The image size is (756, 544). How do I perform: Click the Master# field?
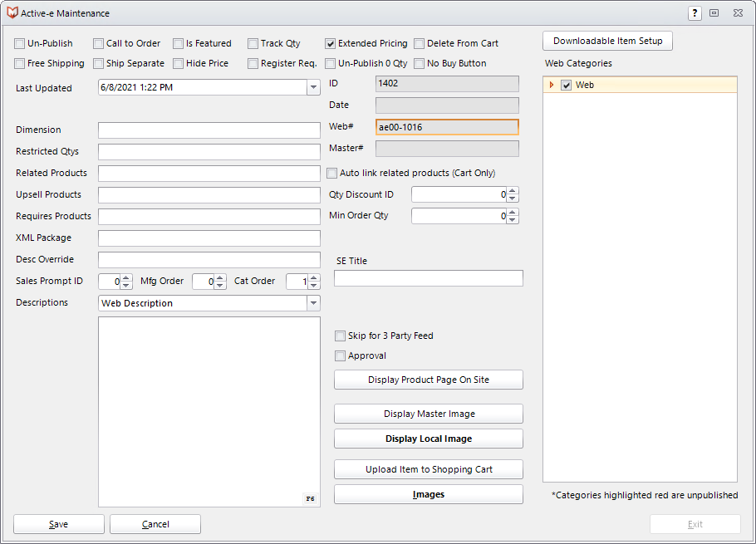[x=448, y=149]
